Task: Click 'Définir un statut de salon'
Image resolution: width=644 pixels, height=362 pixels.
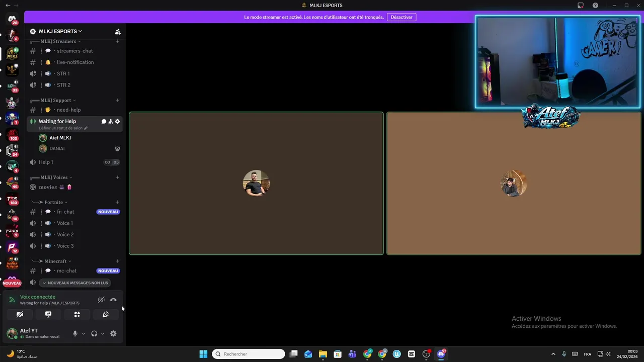Action: [x=60, y=128]
